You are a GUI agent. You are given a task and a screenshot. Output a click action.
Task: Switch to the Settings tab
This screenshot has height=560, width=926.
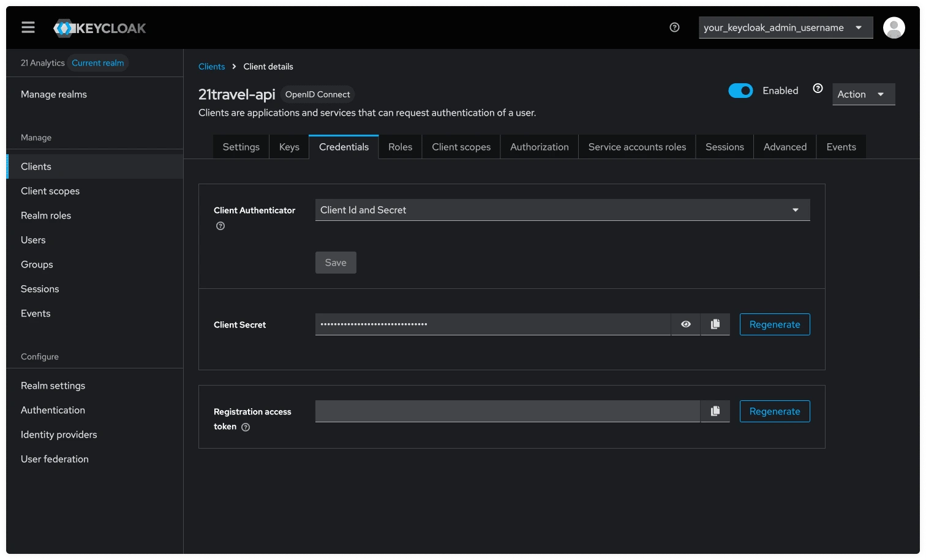pos(241,147)
